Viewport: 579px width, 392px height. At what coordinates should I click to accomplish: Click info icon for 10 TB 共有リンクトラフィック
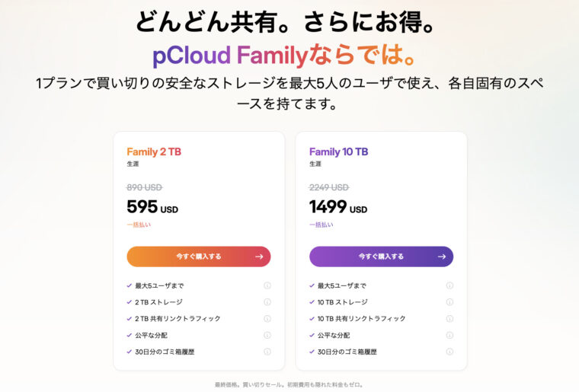[x=449, y=319]
